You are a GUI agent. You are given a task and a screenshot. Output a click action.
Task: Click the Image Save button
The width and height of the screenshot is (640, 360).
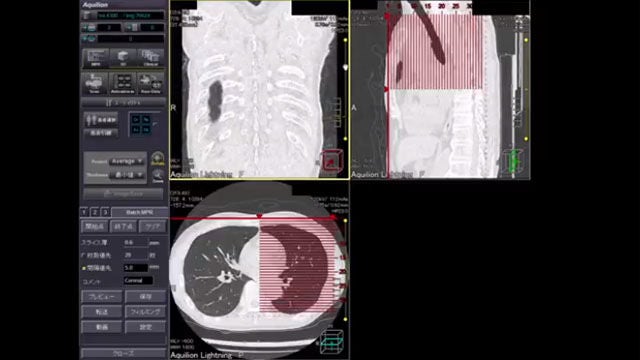[x=123, y=194]
